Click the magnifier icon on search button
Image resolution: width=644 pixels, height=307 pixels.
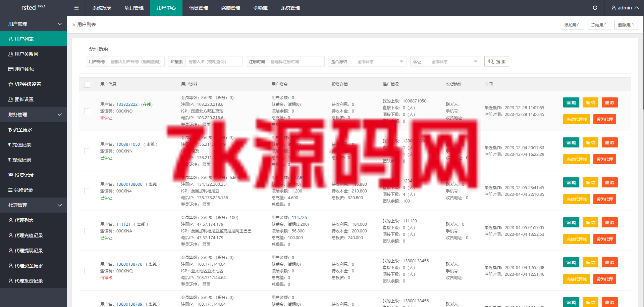[x=491, y=61]
